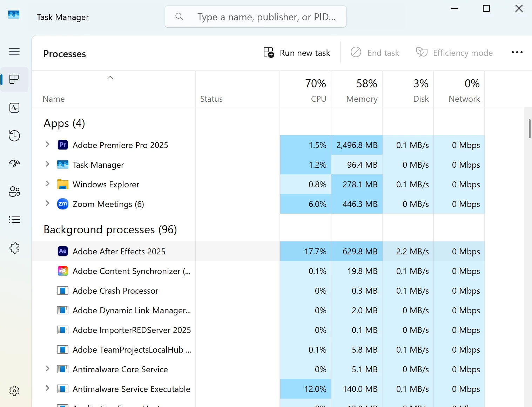
Task: Click the Task Manager app logo
Action: point(14,15)
